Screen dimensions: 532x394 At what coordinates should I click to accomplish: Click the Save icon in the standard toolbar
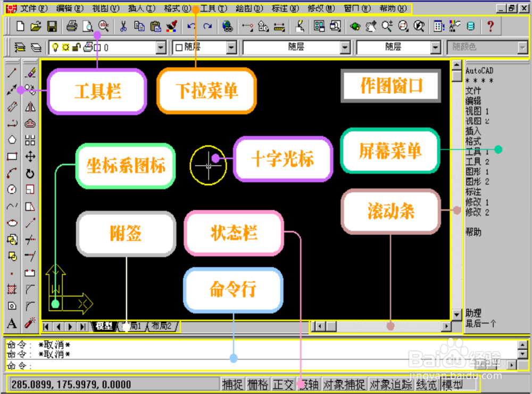52,27
